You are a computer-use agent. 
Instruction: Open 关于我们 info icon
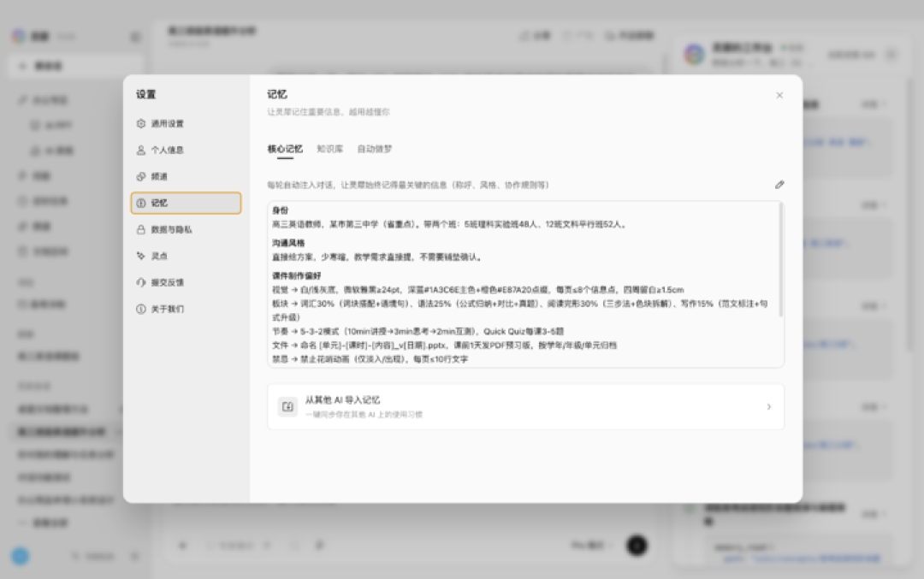141,310
